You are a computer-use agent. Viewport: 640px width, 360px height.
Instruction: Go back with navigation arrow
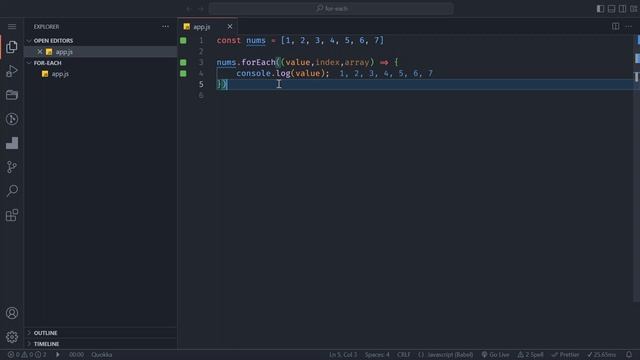pyautogui.click(x=189, y=9)
